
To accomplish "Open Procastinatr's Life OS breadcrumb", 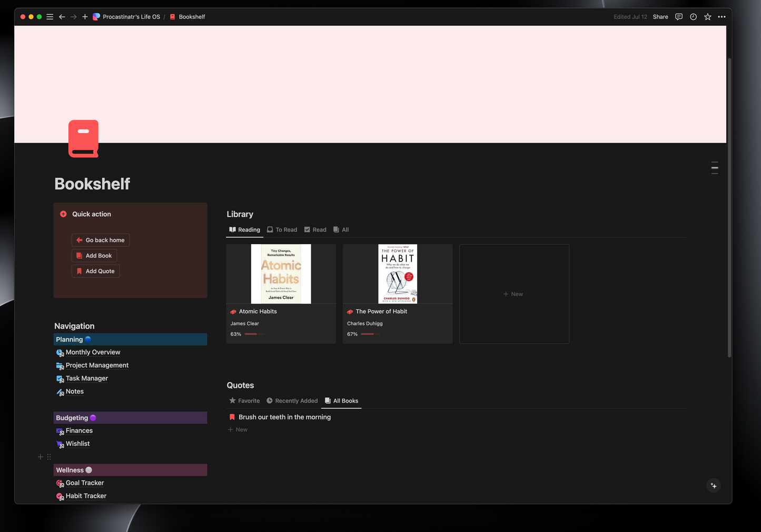I will coord(126,17).
